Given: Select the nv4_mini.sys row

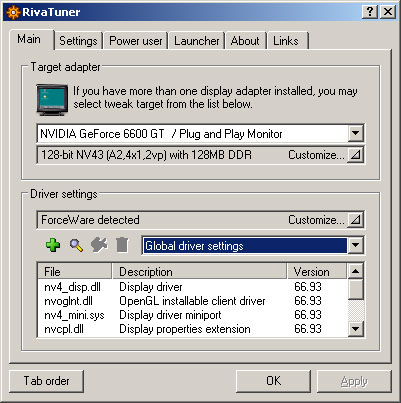Looking at the screenshot, I should click(192, 315).
